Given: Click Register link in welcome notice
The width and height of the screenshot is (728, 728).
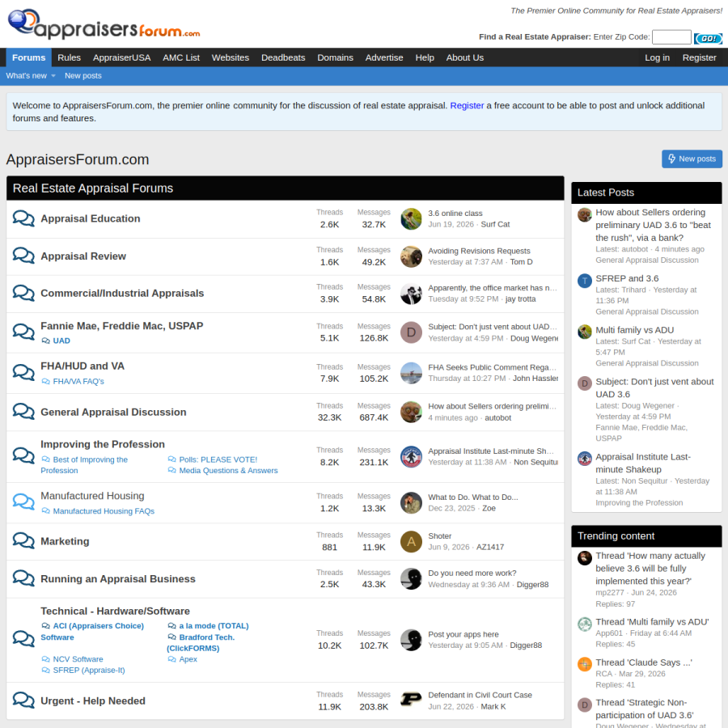Looking at the screenshot, I should [x=467, y=105].
